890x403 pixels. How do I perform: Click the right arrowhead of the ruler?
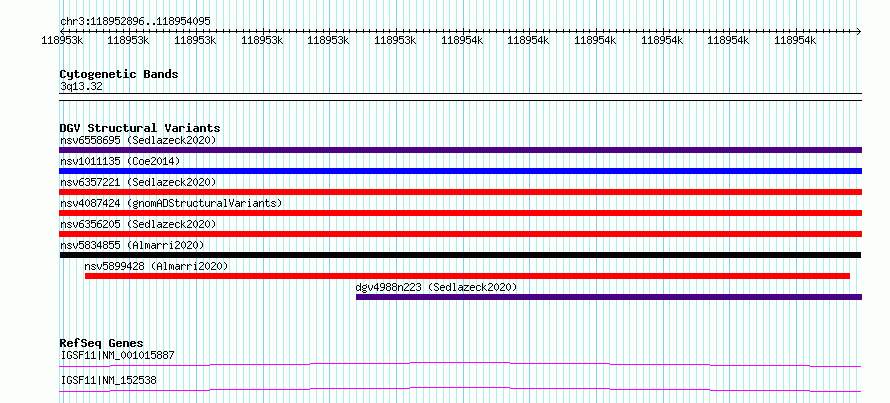tap(859, 31)
